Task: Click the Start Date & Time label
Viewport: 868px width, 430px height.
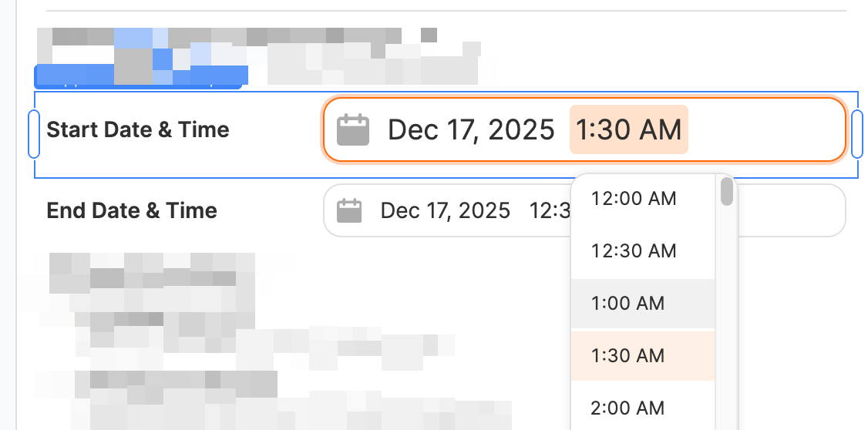Action: tap(138, 129)
